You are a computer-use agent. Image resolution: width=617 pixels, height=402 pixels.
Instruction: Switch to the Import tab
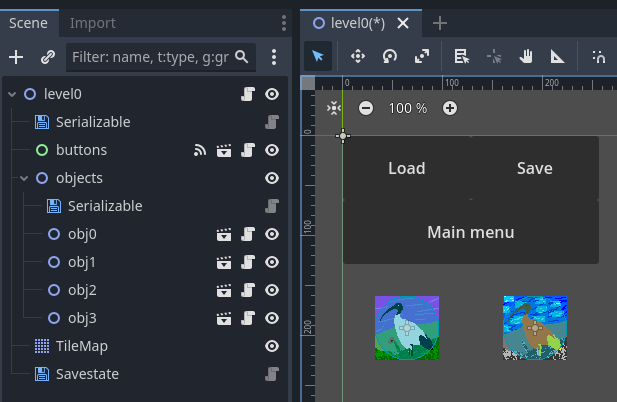coord(93,22)
